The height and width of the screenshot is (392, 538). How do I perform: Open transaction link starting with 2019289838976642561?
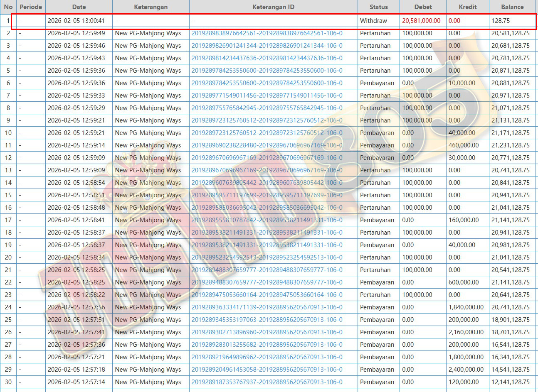267,33
